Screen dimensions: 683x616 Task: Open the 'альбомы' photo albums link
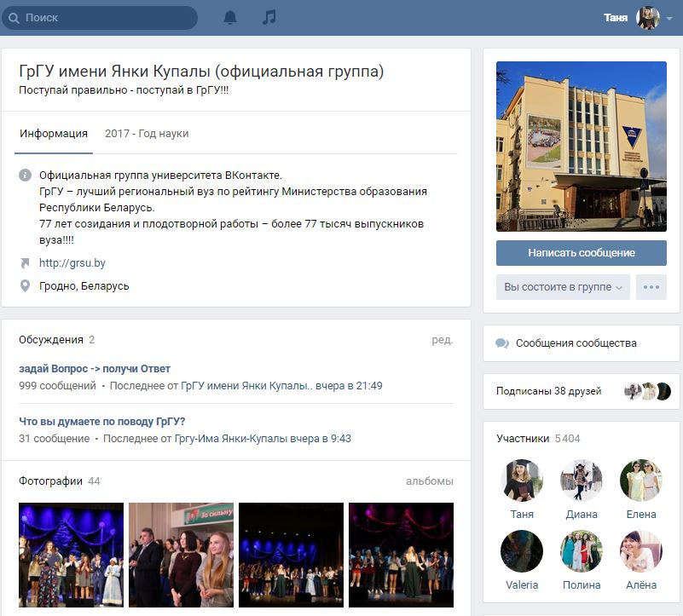coord(430,481)
